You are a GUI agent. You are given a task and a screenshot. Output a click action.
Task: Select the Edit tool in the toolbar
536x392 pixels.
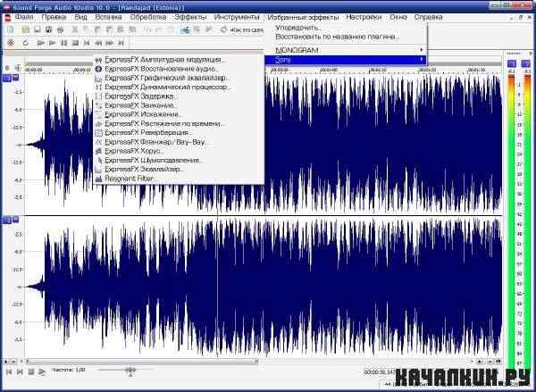tap(185, 29)
